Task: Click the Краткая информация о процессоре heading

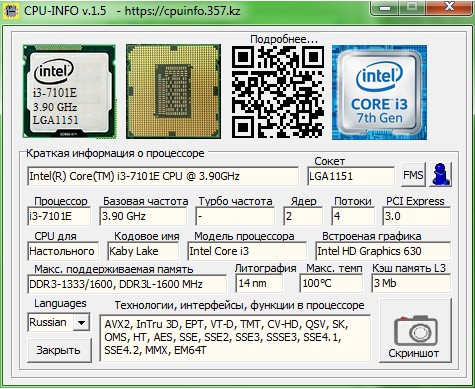Action: [115, 153]
